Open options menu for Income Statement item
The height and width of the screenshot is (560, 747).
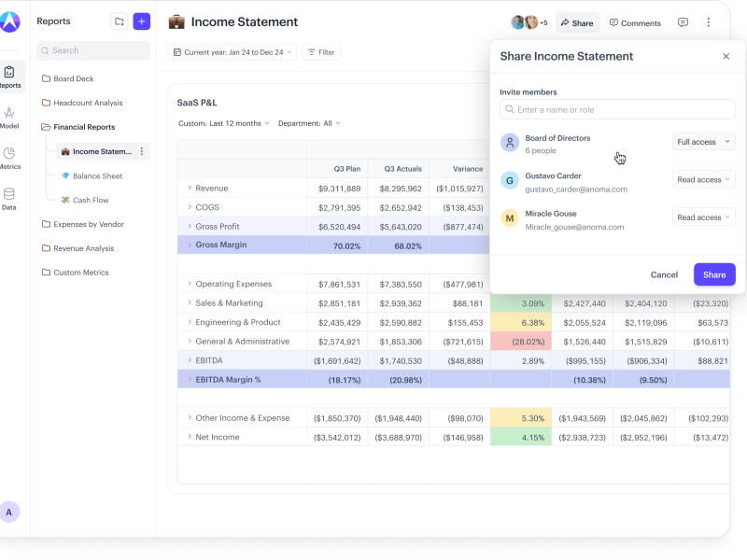(142, 151)
